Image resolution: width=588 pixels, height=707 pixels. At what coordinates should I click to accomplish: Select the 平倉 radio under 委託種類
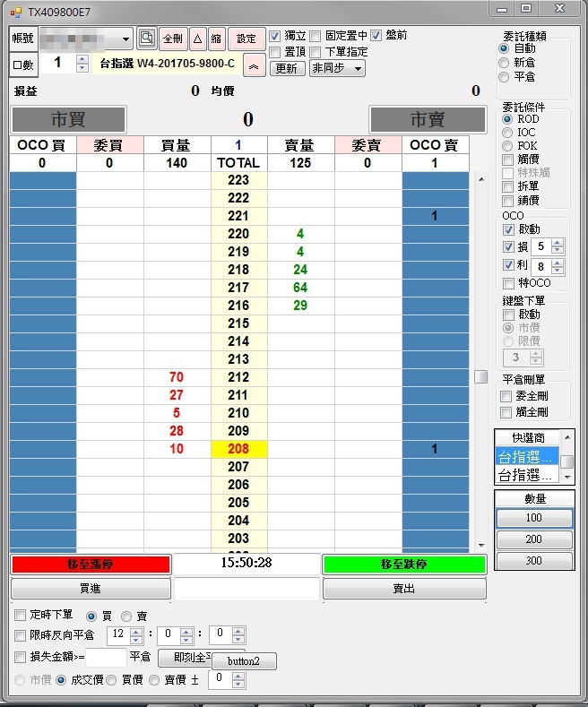pyautogui.click(x=504, y=77)
